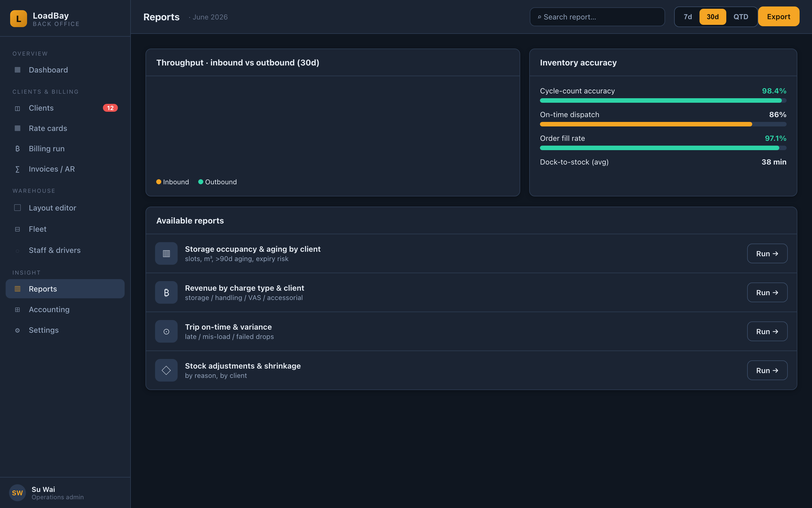Click the Available reports heading
Screen dimensions: 812x508
coord(190,220)
